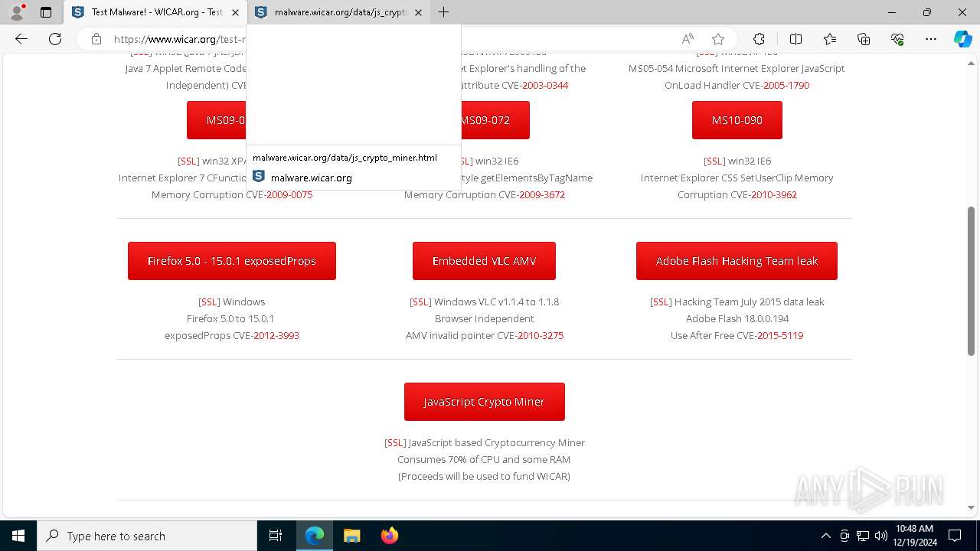Open the tab actions menu icon
Image resolution: width=980 pixels, height=551 pixels.
46,12
